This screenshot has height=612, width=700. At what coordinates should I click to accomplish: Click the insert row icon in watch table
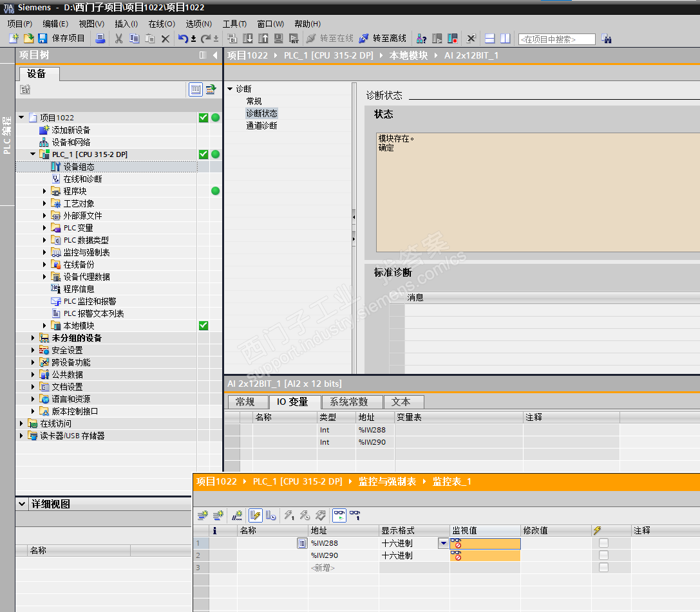203,515
